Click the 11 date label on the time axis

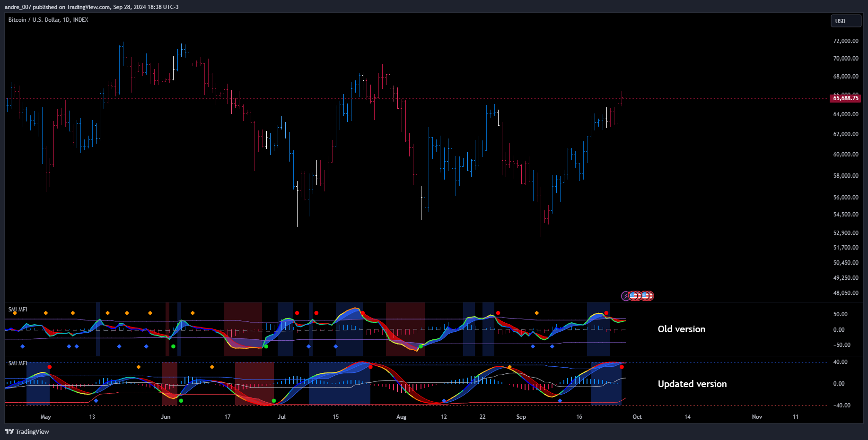796,417
